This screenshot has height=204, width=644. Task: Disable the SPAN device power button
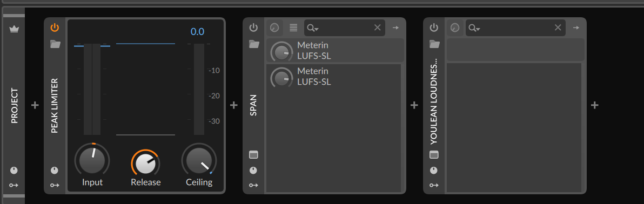[253, 28]
